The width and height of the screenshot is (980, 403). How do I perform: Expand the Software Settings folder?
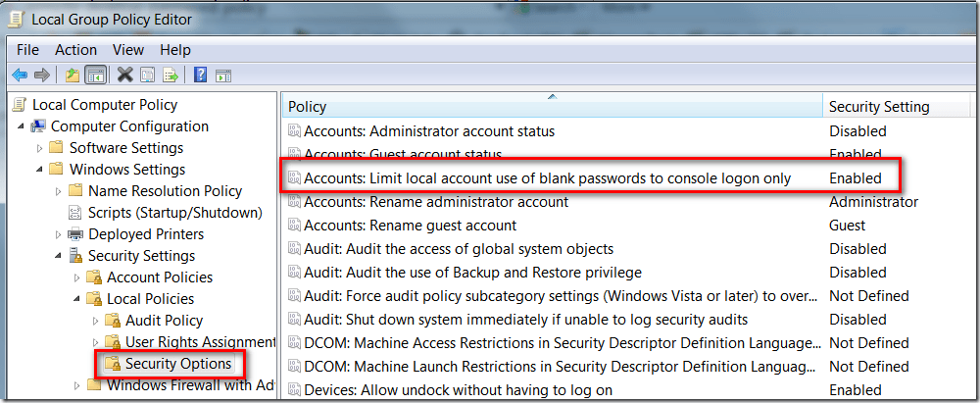point(40,148)
